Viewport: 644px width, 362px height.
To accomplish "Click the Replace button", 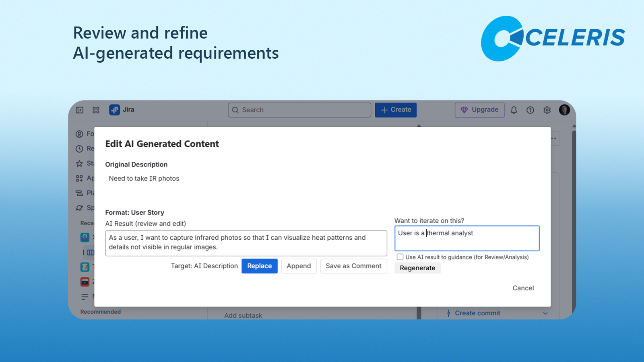I will pyautogui.click(x=259, y=266).
